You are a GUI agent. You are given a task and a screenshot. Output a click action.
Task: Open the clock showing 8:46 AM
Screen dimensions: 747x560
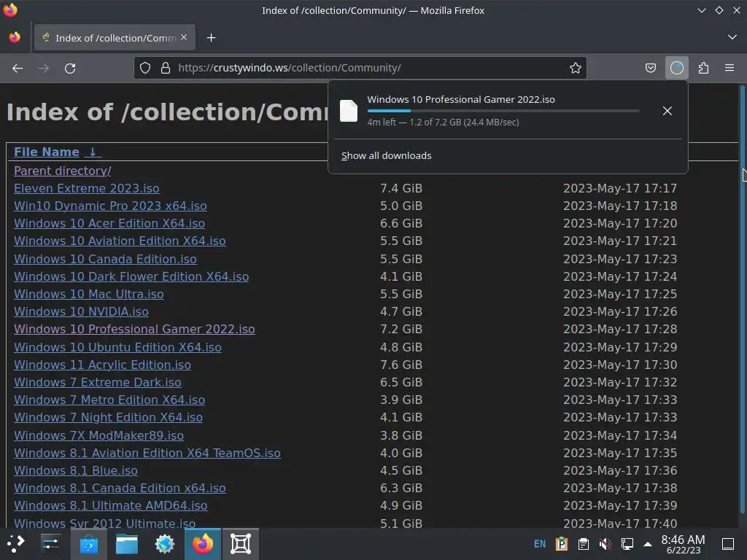coord(683,543)
